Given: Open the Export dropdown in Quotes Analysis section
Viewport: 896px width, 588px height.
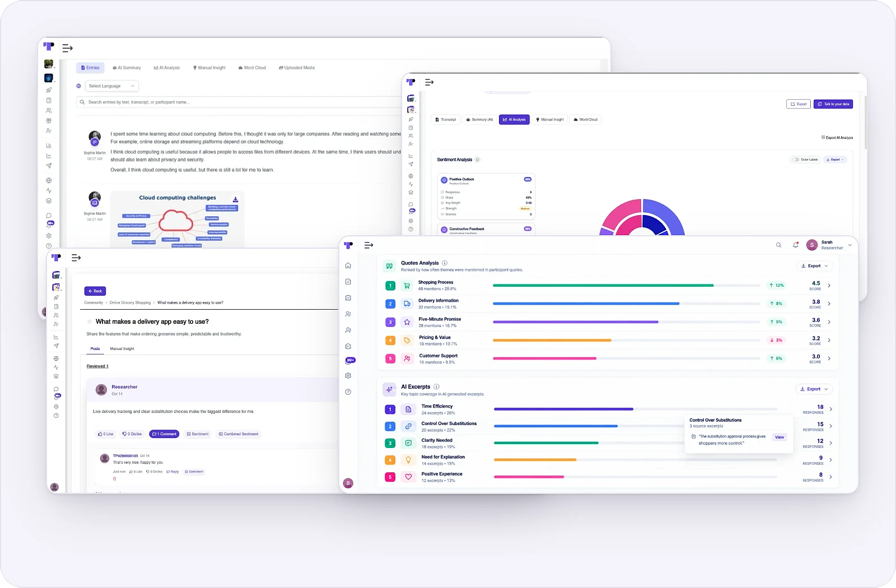Looking at the screenshot, I should point(814,266).
